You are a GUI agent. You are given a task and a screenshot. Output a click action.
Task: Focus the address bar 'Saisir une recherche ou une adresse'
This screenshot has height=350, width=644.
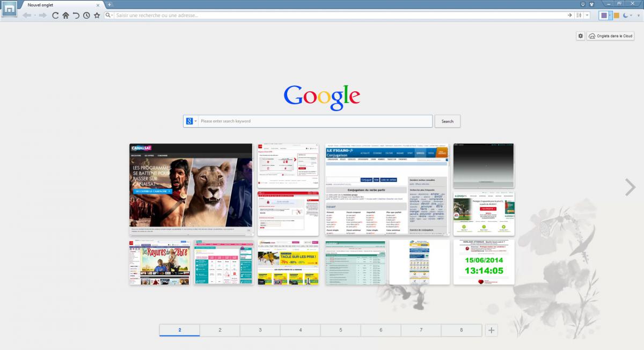tap(340, 16)
